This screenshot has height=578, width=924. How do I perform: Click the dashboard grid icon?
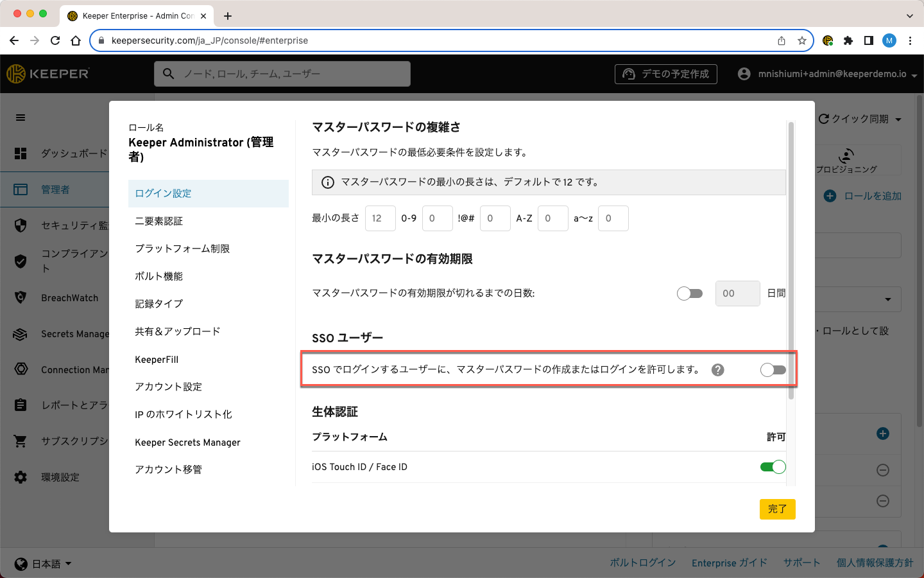pos(21,153)
